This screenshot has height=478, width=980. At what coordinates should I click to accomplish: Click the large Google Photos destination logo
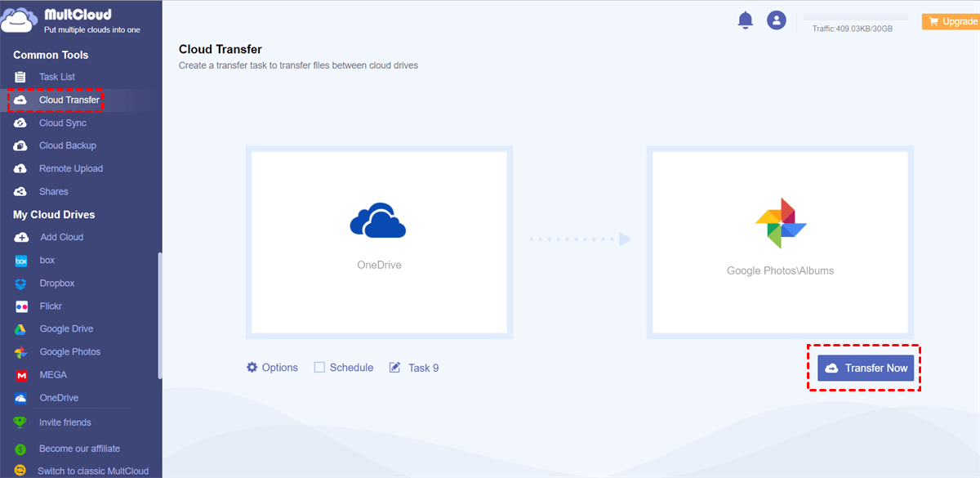coord(781,223)
